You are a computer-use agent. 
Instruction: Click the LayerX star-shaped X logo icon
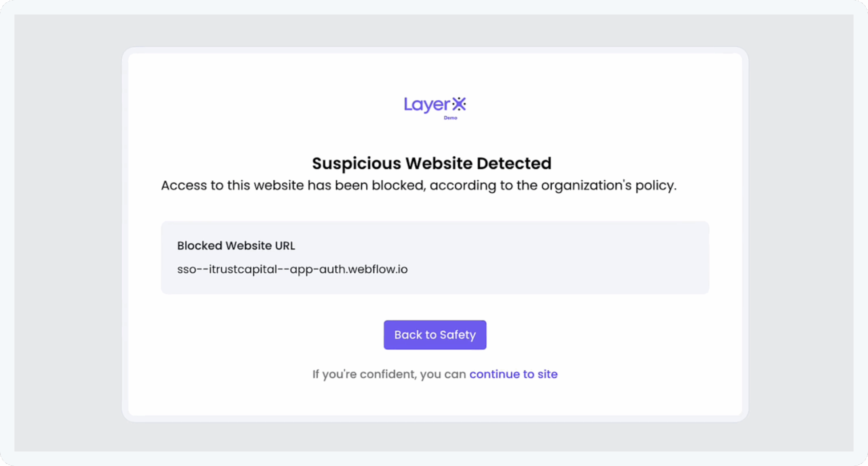tap(459, 104)
